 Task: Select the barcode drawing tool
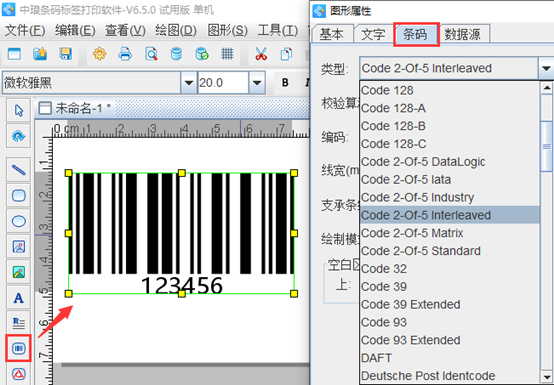pyautogui.click(x=19, y=348)
